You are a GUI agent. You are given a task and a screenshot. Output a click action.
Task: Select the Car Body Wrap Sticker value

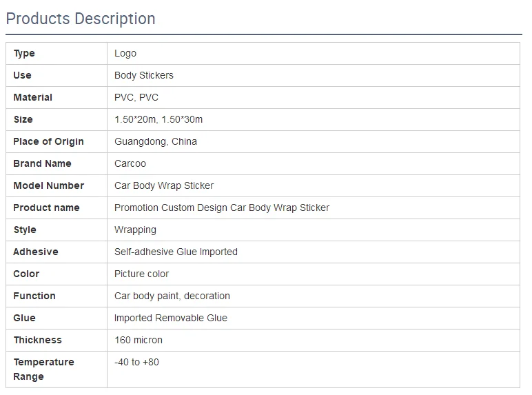(164, 185)
